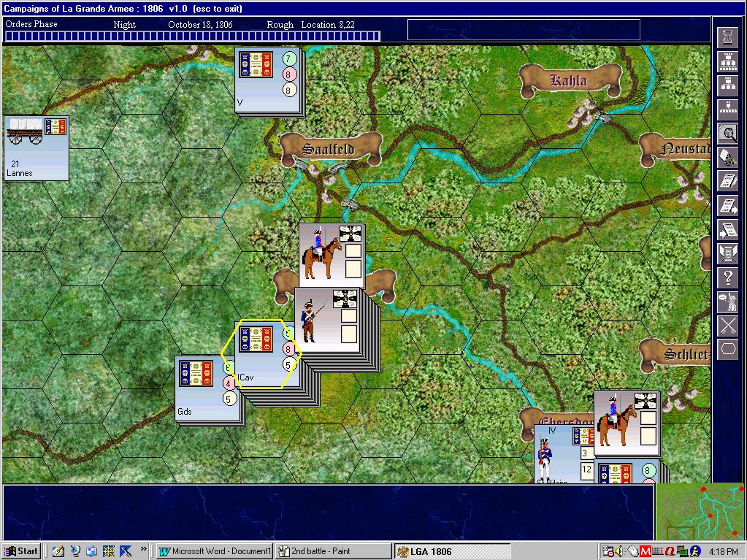Click the Kahla town banner
Image resolution: width=747 pixels, height=560 pixels.
pos(570,80)
